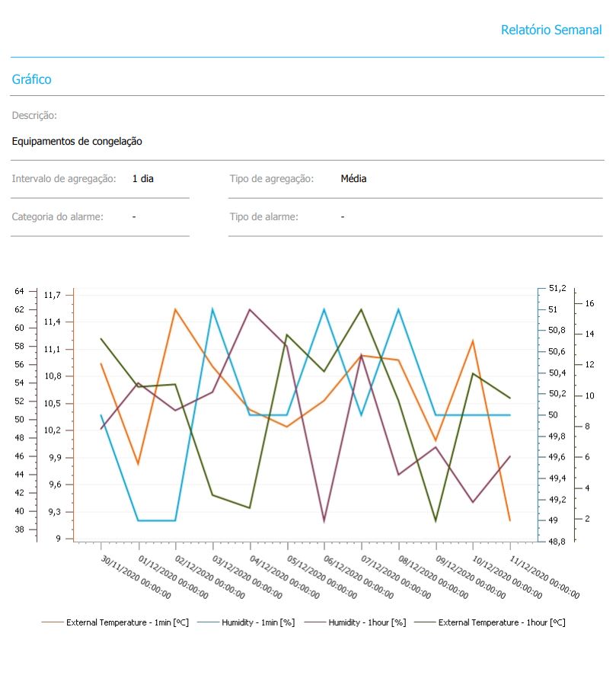Click the "11/12/2020 00:00:00" date label
The width and height of the screenshot is (616, 691).
545,577
